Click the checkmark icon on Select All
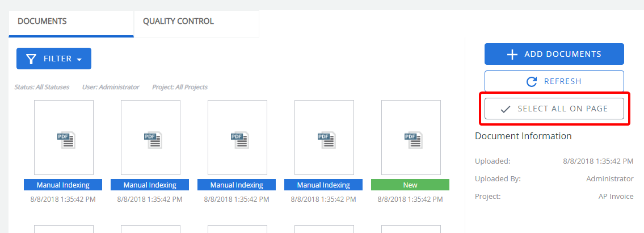644x233 pixels. (506, 109)
